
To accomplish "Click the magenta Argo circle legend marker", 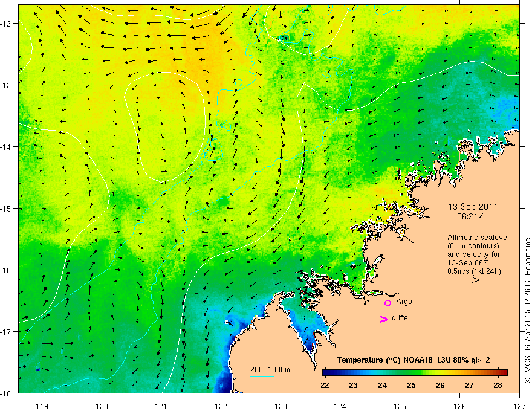I will pyautogui.click(x=388, y=303).
